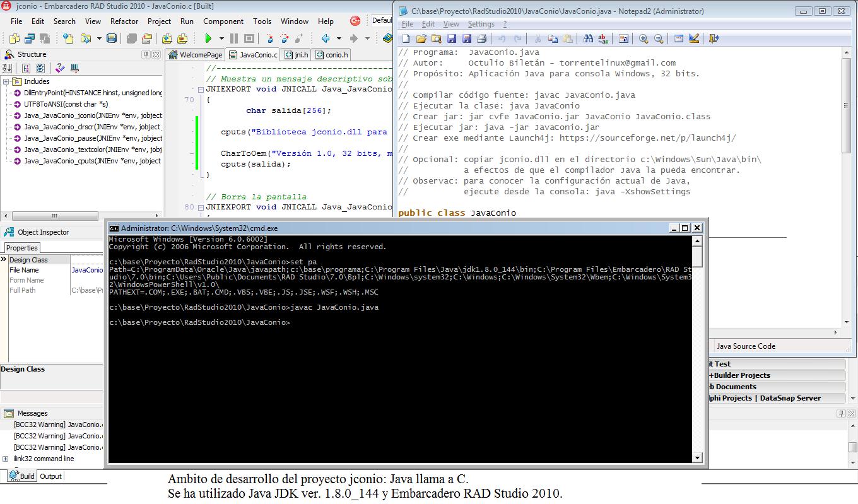Viewport: 858px width, 504px height.
Task: Switch to the jni.h editor tab
Action: (296, 55)
